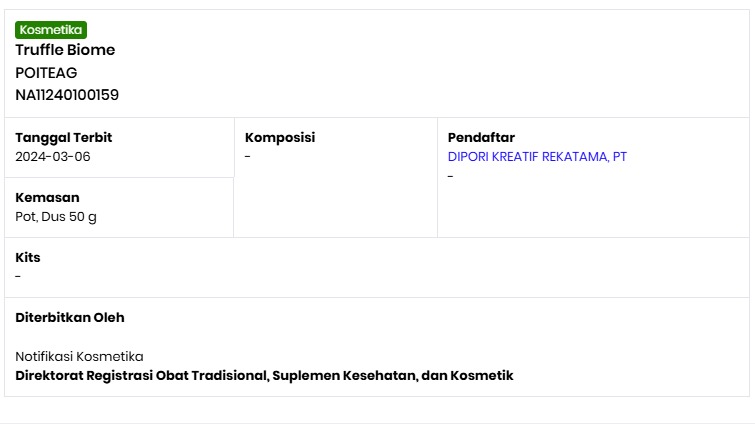Select the Notifikasi Kosmetika text
Image resolution: width=755 pixels, height=436 pixels.
tap(79, 357)
